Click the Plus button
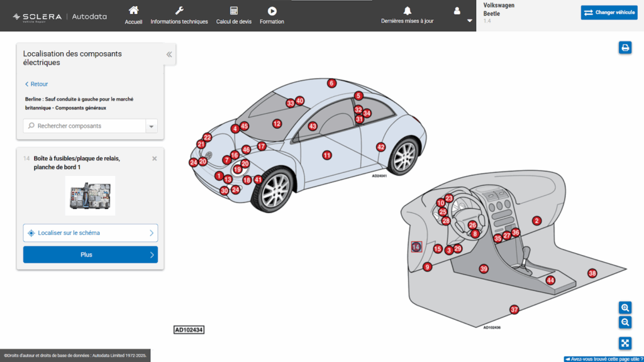Screen dimensions: 644x362 point(91,255)
